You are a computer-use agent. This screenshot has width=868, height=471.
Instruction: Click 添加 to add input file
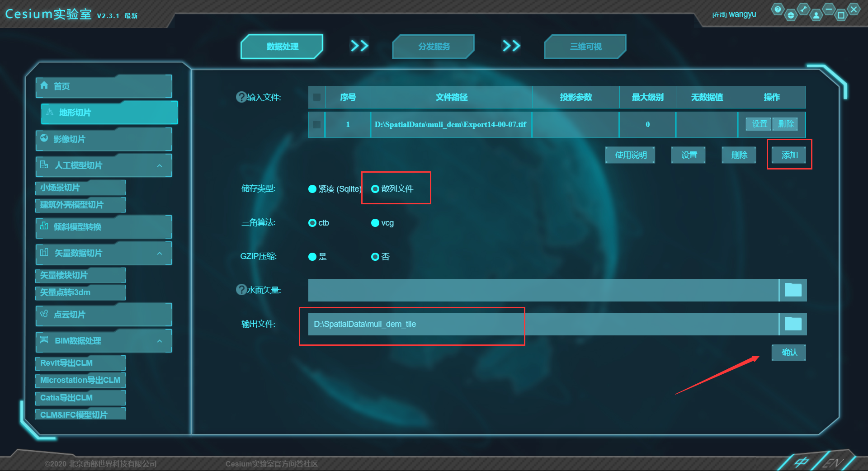click(x=789, y=155)
